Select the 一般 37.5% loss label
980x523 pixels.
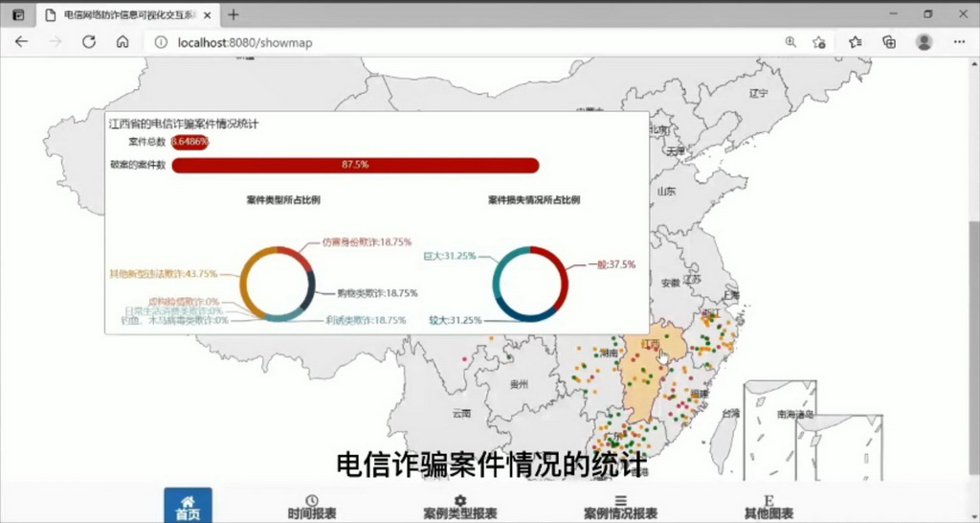point(612,264)
